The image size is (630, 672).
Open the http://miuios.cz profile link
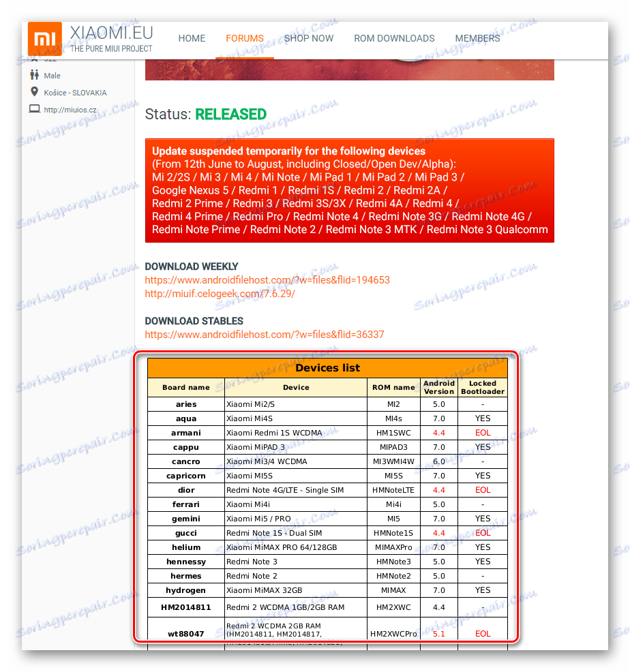(70, 110)
